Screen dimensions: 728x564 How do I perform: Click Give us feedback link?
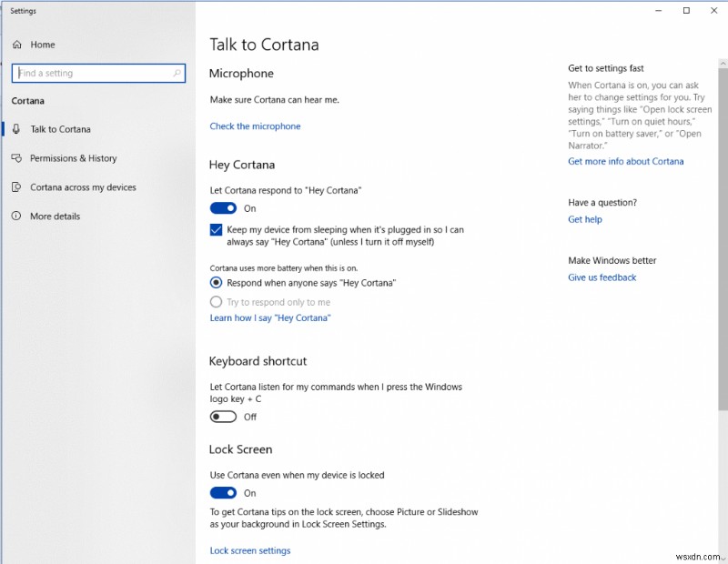[602, 277]
